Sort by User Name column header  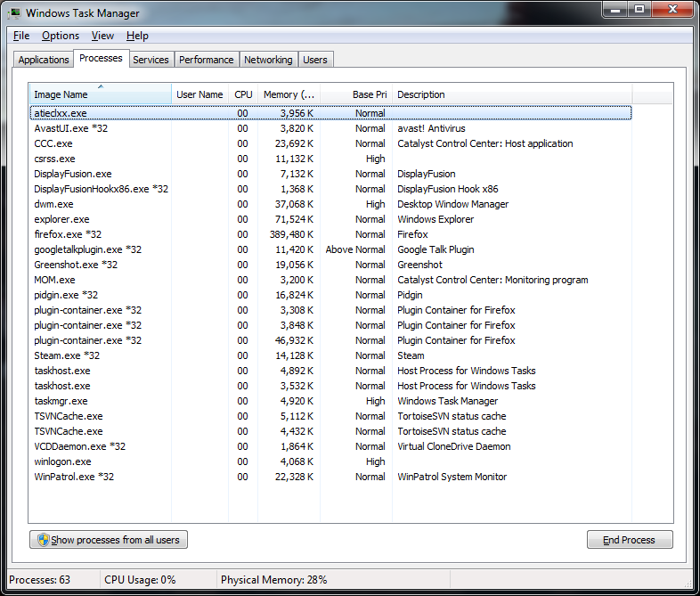tap(199, 94)
